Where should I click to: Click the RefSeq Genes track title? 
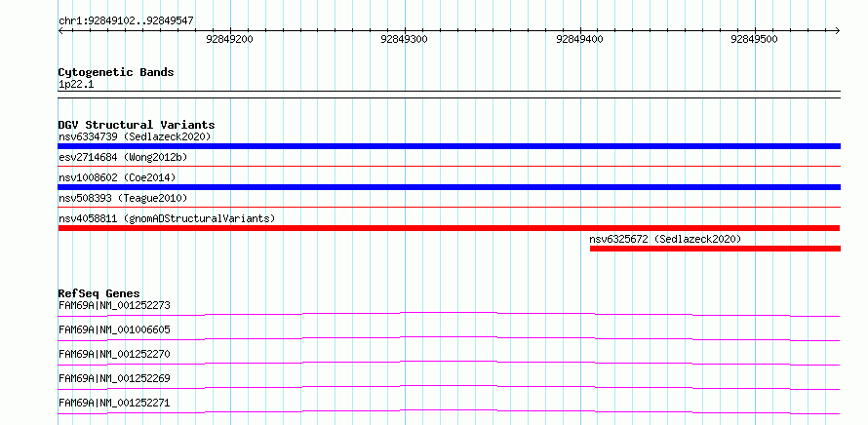[99, 293]
